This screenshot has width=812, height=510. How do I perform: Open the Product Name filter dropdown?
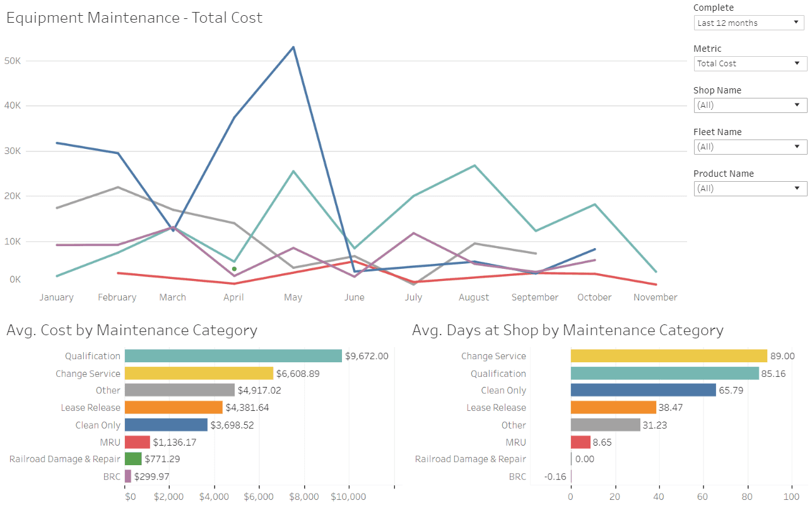(x=750, y=188)
